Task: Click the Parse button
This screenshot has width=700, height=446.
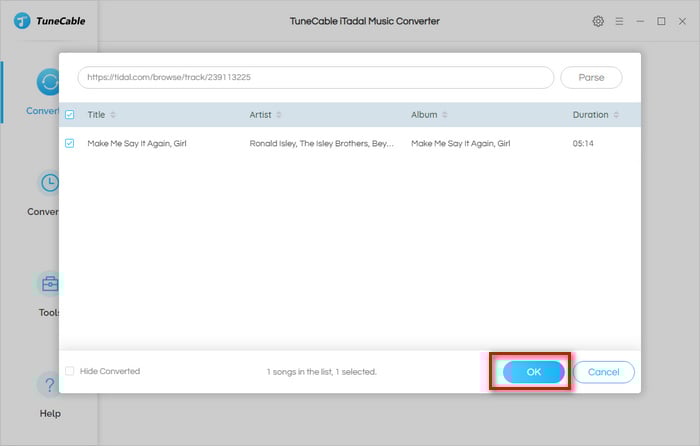Action: (591, 77)
